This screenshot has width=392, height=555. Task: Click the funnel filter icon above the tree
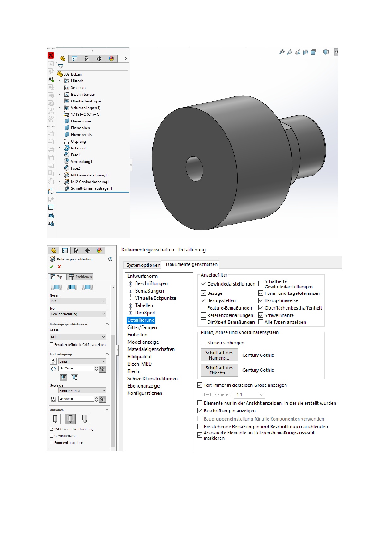tap(61, 67)
